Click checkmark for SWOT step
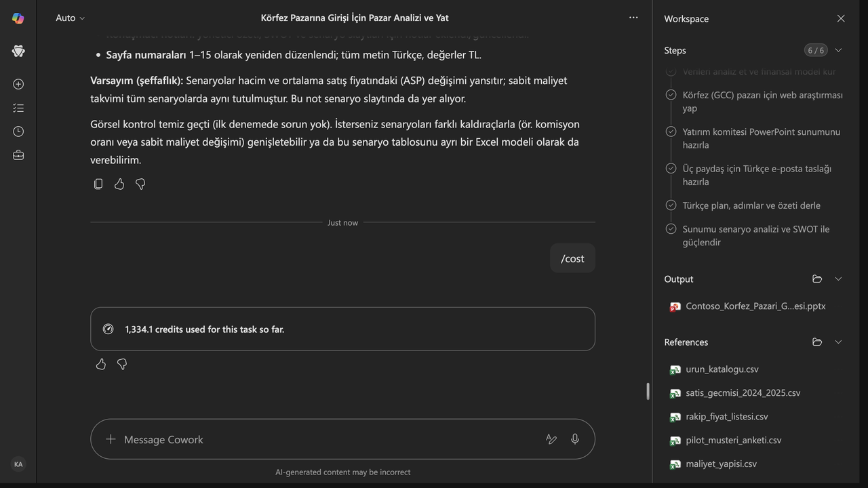 (671, 228)
